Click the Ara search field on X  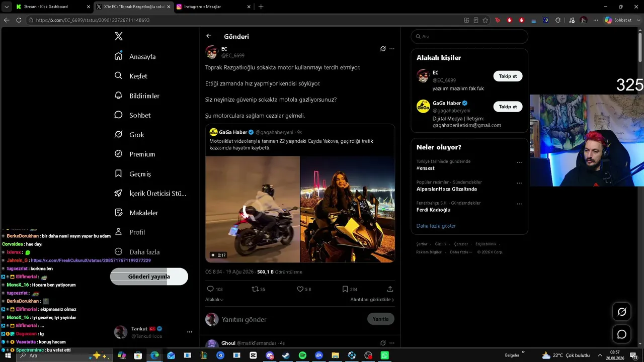pyautogui.click(x=469, y=37)
